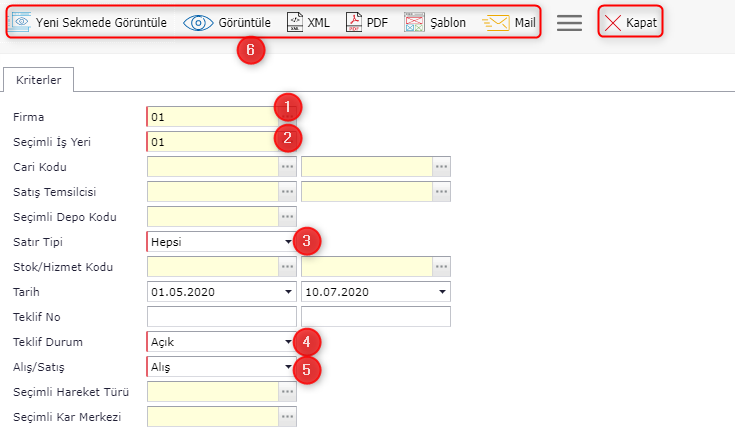Viewport: 735px width, 427px height.
Task: Expand the Alış/Satış dropdown
Action: pyautogui.click(x=288, y=367)
